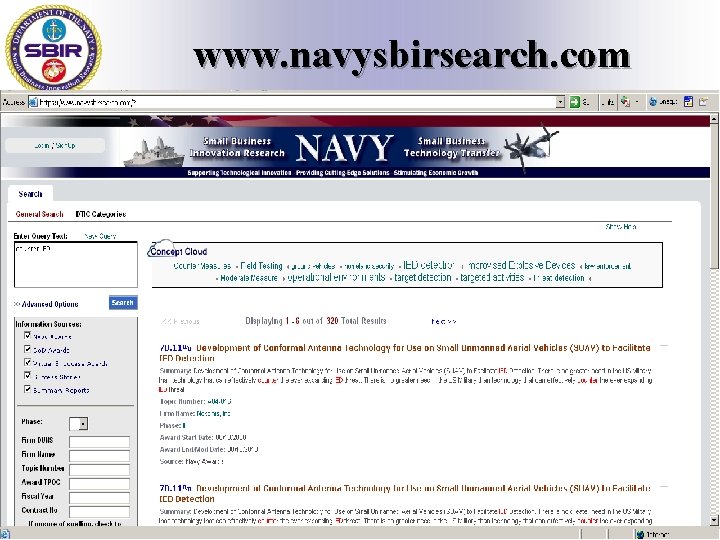Click the Internet zone globe in status bar

pos(640,534)
